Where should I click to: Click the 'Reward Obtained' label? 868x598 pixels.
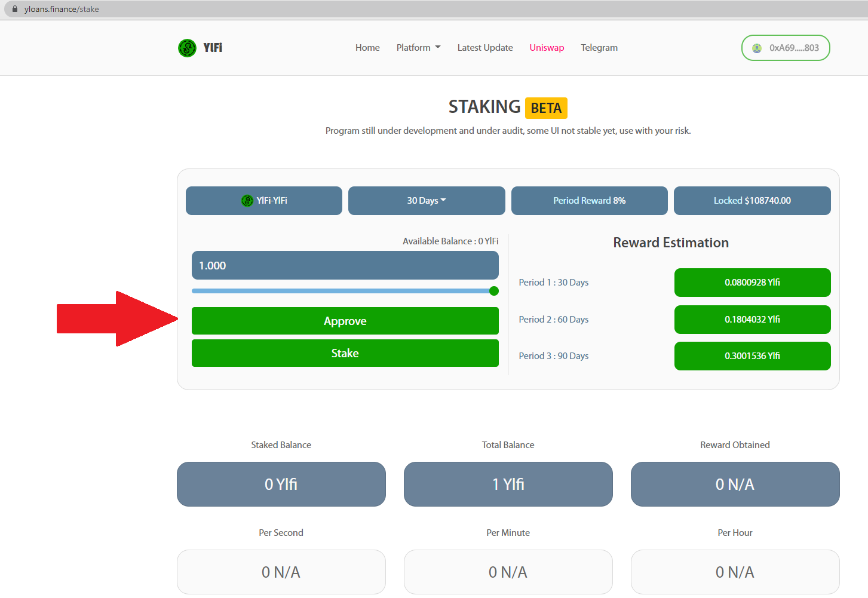(735, 445)
